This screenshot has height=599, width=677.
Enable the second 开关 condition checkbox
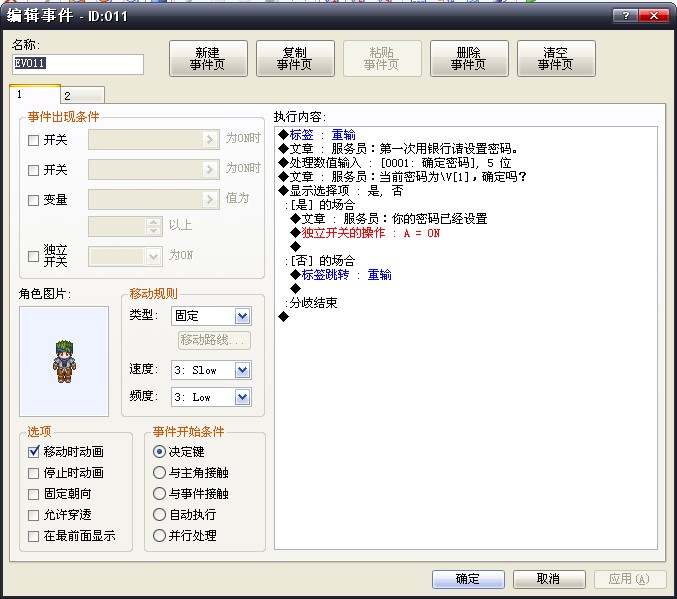pyautogui.click(x=33, y=170)
